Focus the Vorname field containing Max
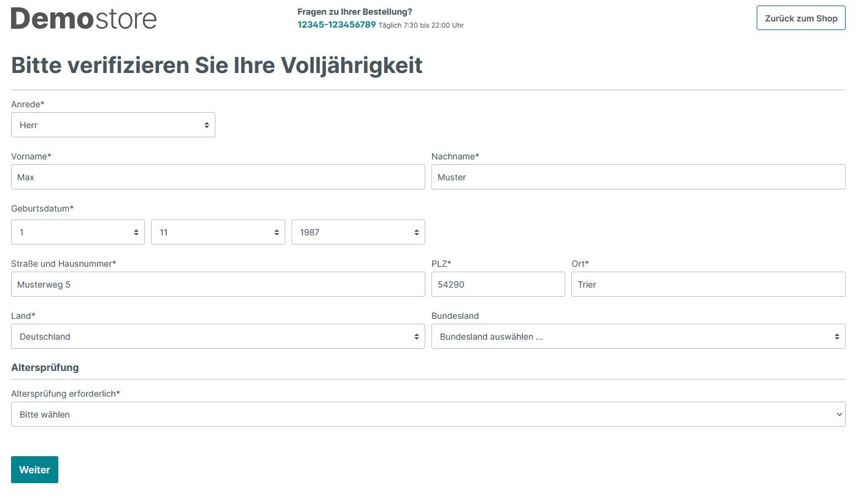Viewport: 861px width, 504px height. (x=218, y=177)
